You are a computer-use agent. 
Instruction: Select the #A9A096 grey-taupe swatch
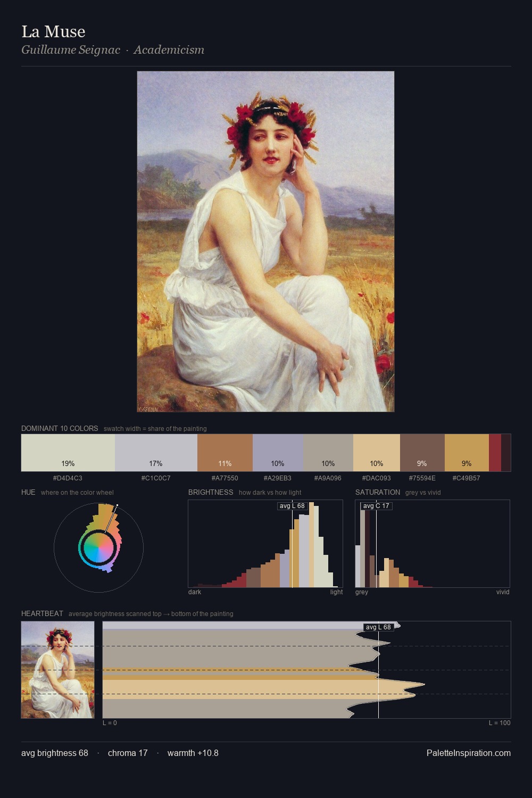(328, 453)
